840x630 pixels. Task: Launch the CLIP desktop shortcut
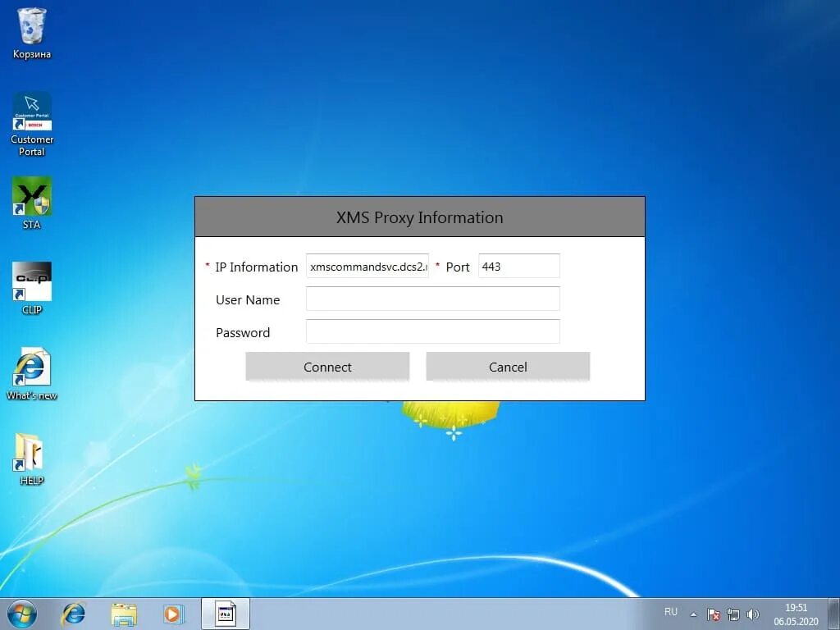[32, 288]
